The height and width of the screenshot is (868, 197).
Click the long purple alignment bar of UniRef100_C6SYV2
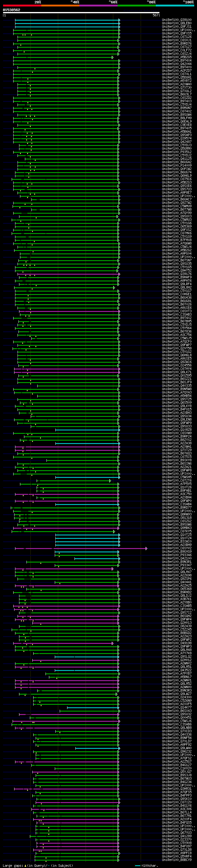(x=81, y=549)
